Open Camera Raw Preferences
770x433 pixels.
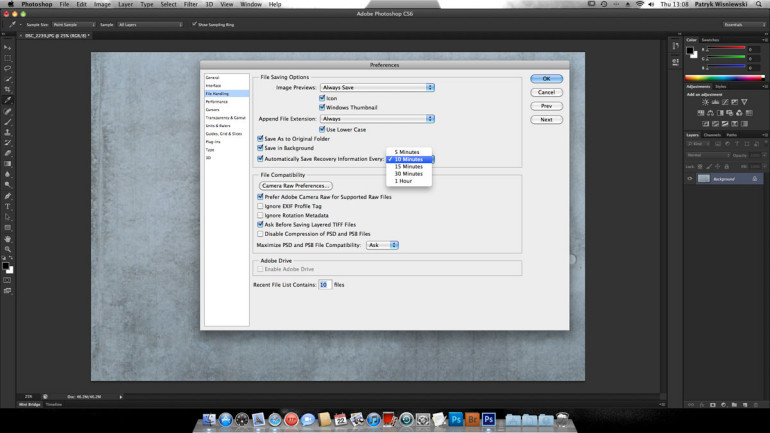(296, 186)
